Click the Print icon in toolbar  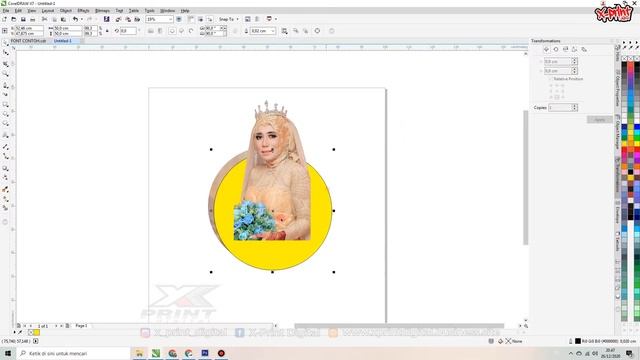tap(33, 19)
